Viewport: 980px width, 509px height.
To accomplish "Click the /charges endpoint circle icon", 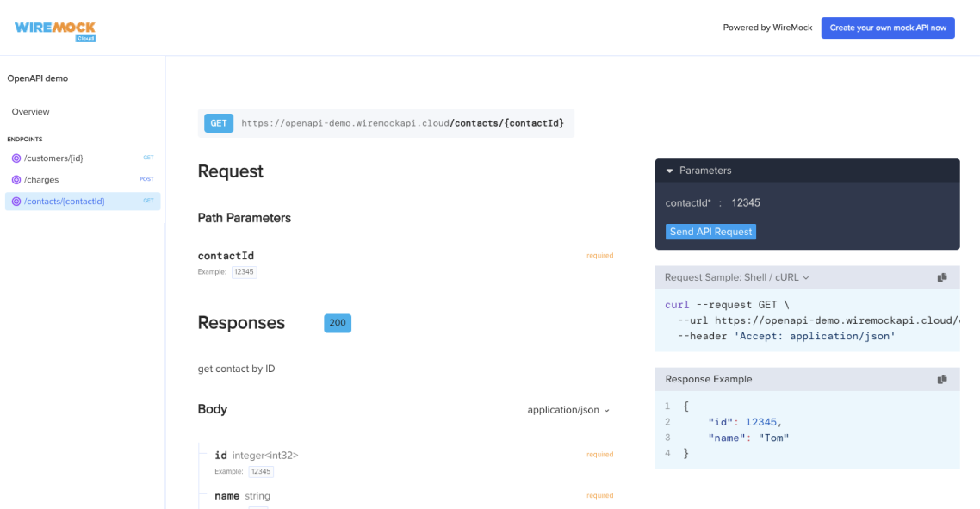I will pyautogui.click(x=16, y=180).
